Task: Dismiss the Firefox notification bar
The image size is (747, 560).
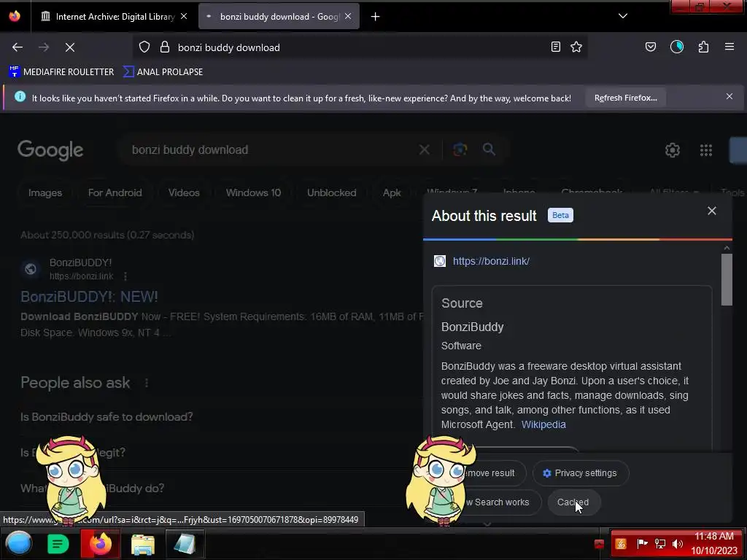Action: pos(729,97)
